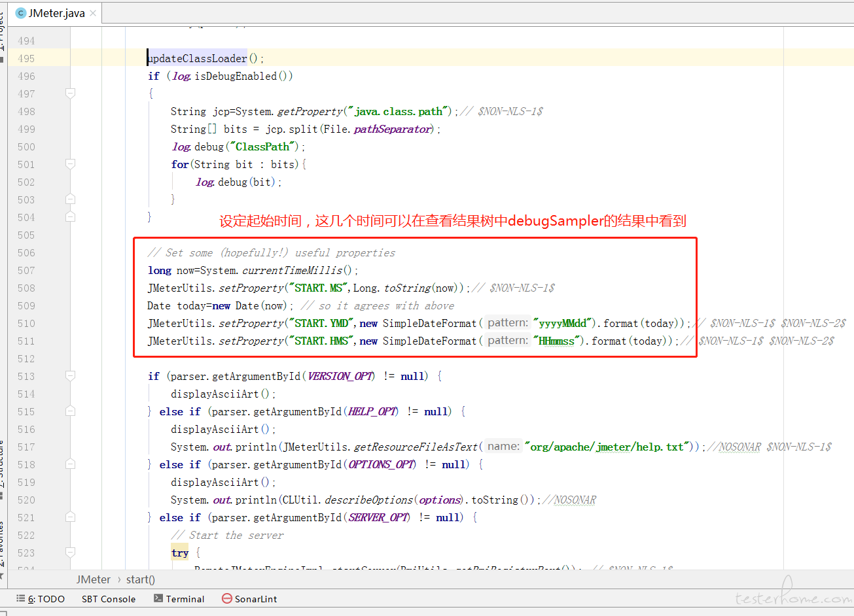Viewport: 854px width, 616px height.
Task: Click the Terminal icon in the bottom bar
Action: [158, 598]
